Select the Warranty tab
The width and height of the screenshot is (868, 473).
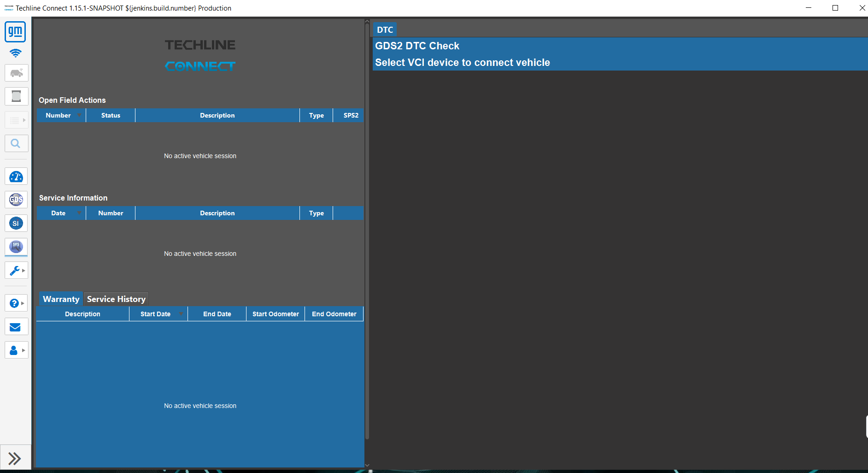[61, 299]
